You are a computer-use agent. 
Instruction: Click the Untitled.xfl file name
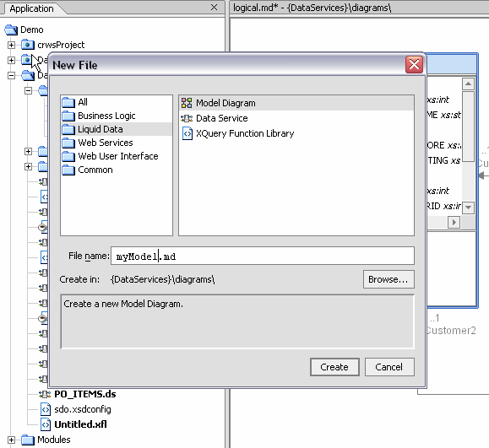click(x=80, y=424)
